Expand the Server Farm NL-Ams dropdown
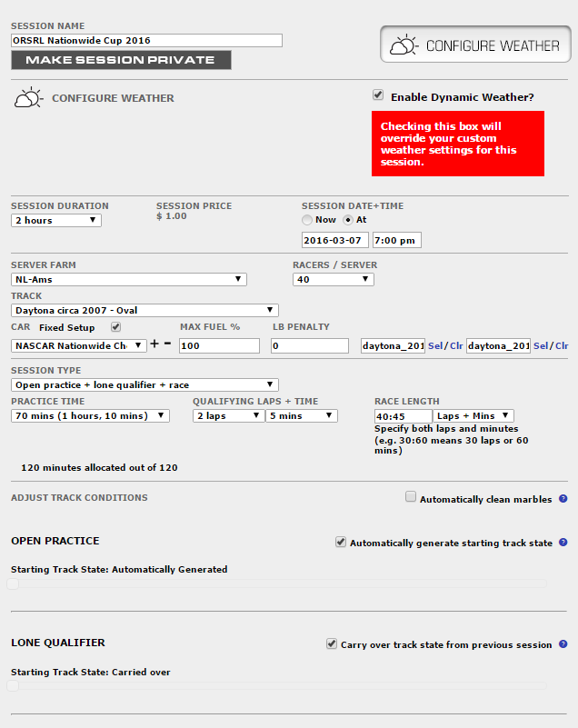This screenshot has width=578, height=728. coord(129,280)
